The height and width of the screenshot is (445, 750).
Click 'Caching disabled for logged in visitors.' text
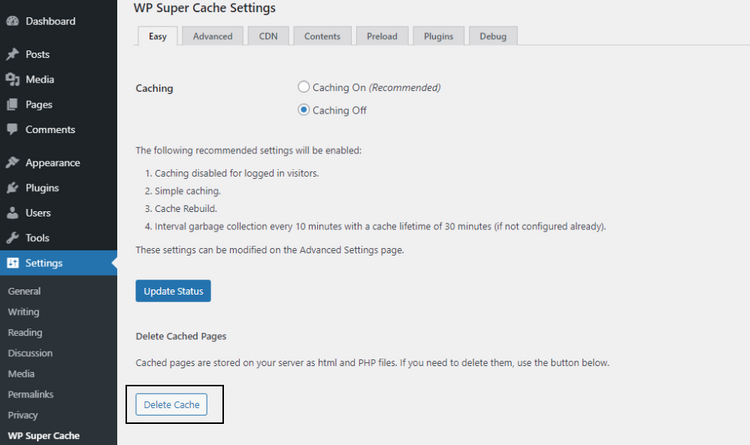237,173
